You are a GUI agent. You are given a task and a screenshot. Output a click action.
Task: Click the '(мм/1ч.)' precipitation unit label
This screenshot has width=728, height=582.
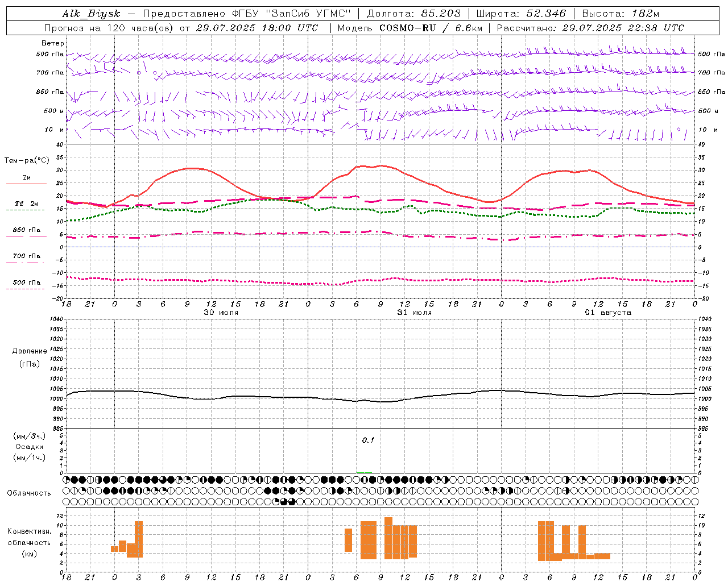[x=30, y=458]
